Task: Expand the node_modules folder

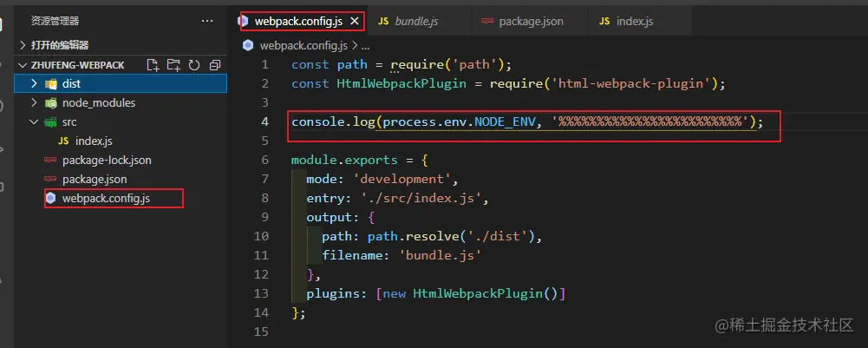Action: coord(34,102)
